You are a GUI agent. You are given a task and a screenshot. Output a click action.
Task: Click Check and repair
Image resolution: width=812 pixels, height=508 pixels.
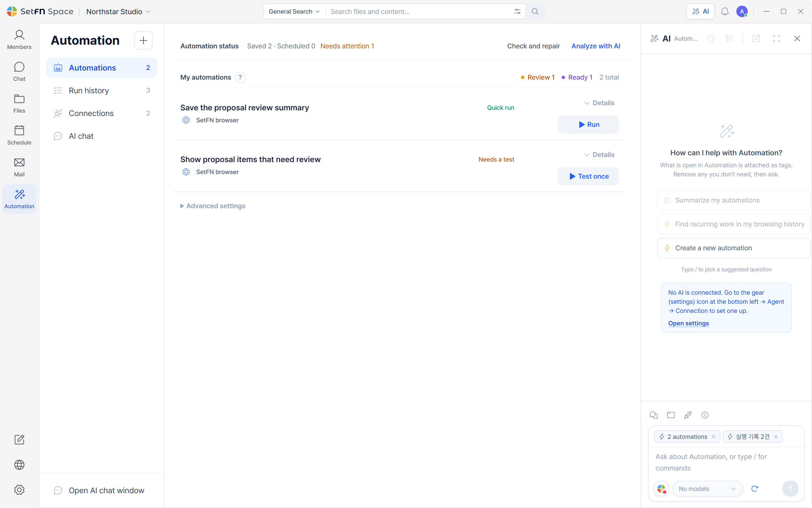(x=533, y=46)
